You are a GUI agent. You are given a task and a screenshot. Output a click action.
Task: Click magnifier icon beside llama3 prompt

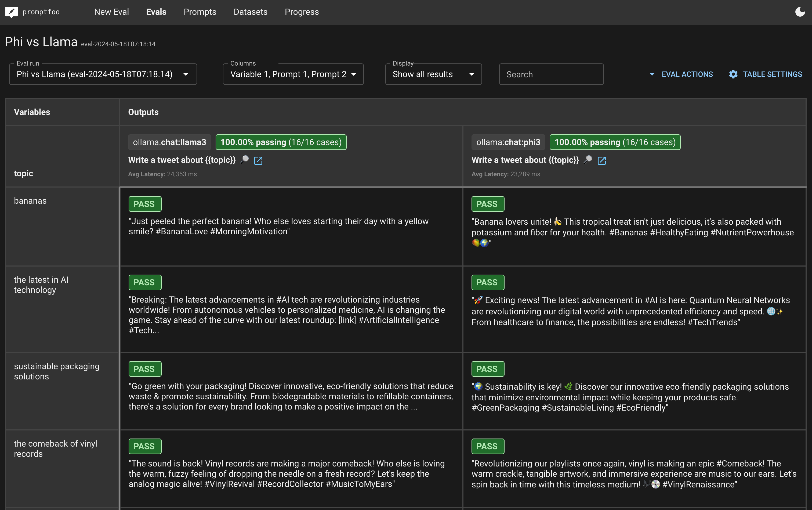pyautogui.click(x=244, y=160)
